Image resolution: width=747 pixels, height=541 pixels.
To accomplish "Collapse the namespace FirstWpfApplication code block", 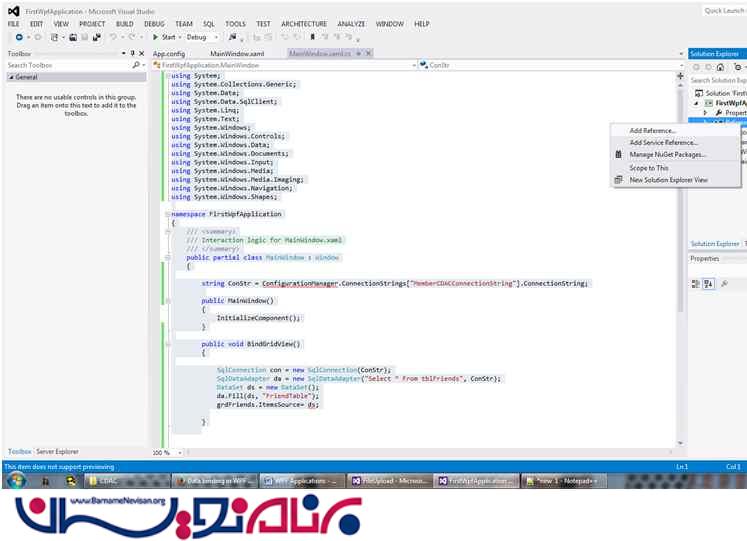I will (168, 214).
